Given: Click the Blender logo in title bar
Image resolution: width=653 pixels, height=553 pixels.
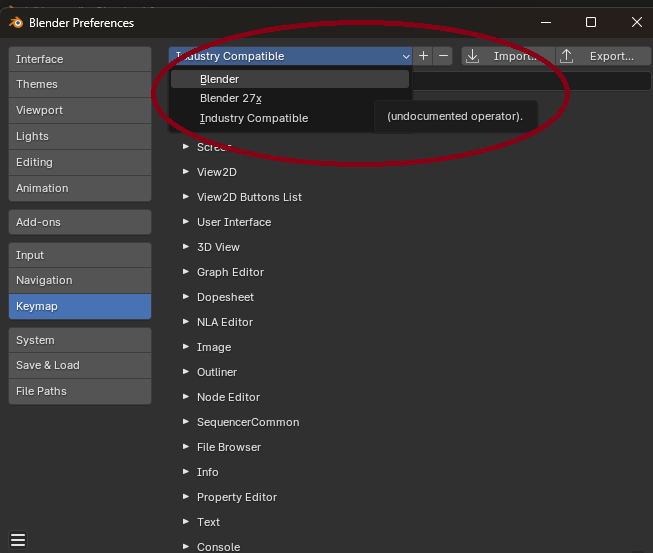Looking at the screenshot, I should pos(16,22).
